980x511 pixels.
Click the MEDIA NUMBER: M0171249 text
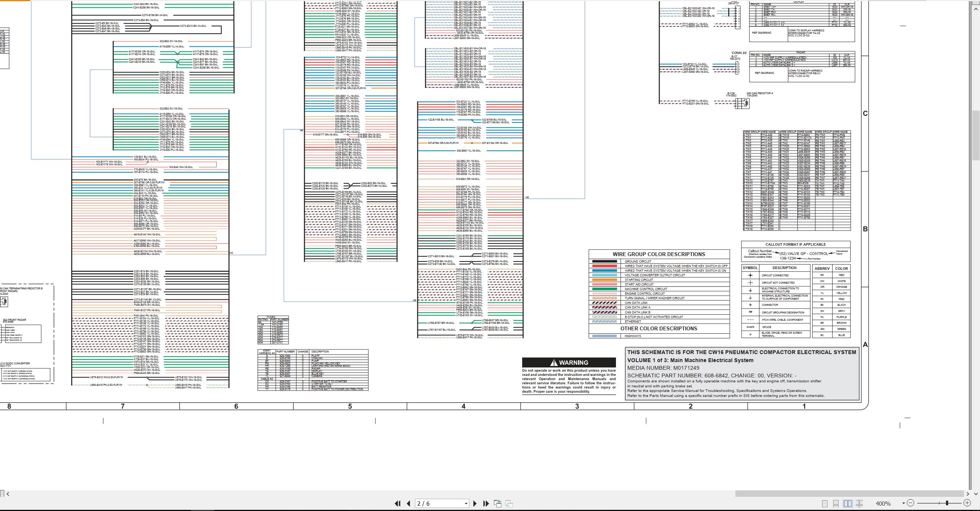point(663,368)
